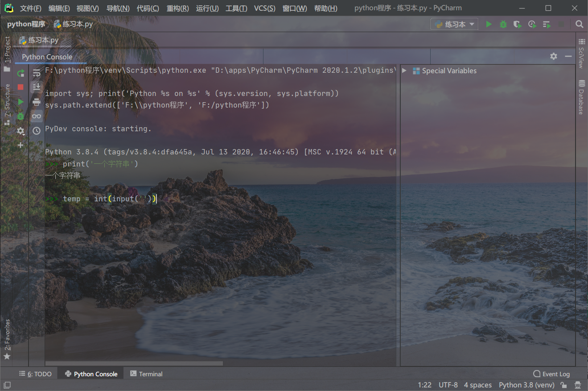The height and width of the screenshot is (391, 588).
Task: Open the 编辑(E) menu
Action: [59, 8]
